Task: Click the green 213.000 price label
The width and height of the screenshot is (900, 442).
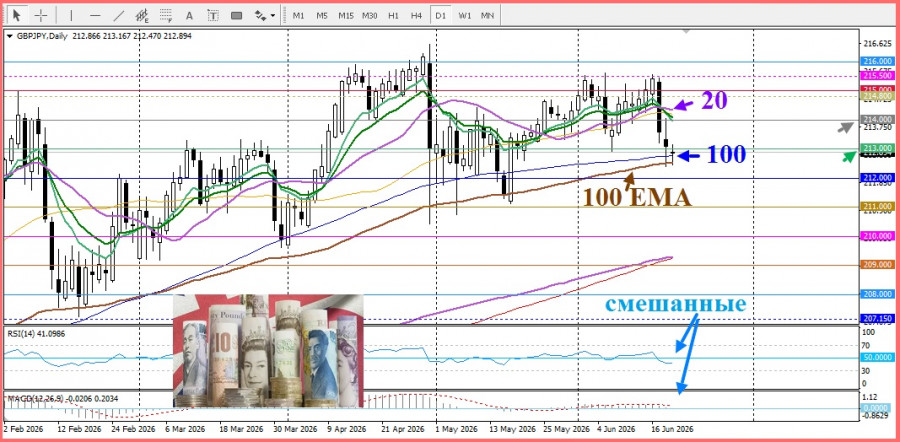Action: (876, 148)
